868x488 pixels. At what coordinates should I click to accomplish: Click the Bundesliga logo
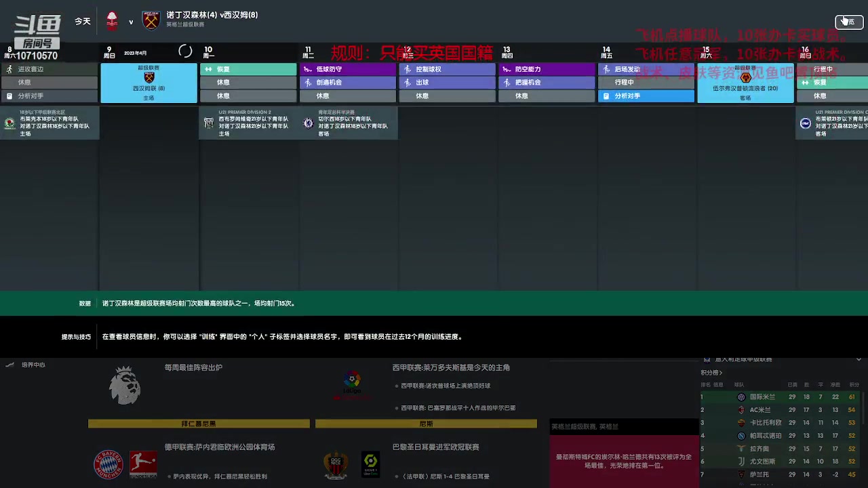point(143,465)
